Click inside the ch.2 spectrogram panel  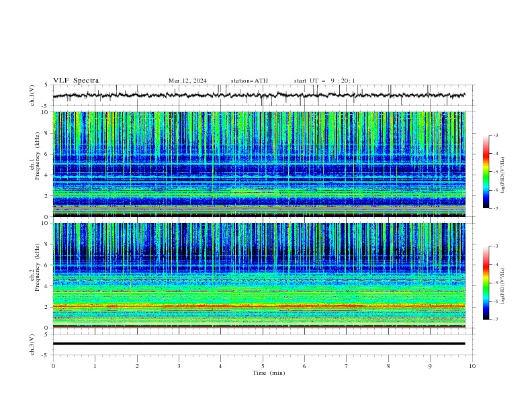click(x=259, y=275)
